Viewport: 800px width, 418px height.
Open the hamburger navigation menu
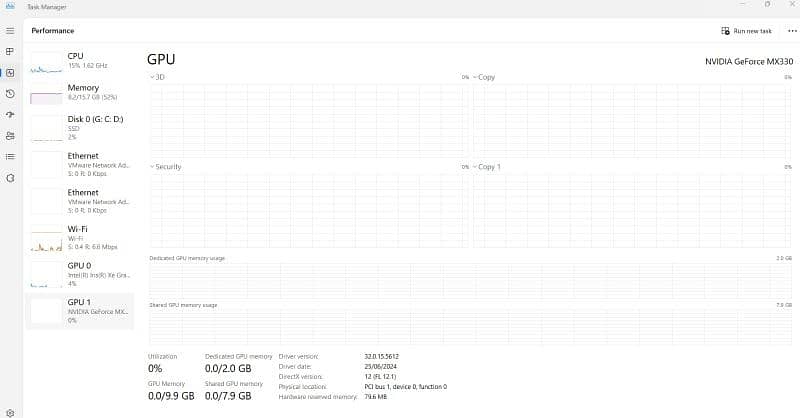coord(10,31)
